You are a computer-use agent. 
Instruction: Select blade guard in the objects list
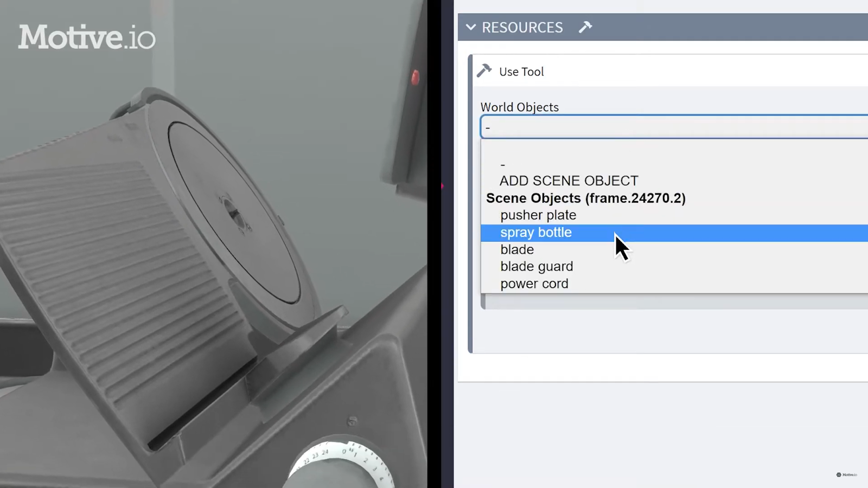click(x=536, y=266)
